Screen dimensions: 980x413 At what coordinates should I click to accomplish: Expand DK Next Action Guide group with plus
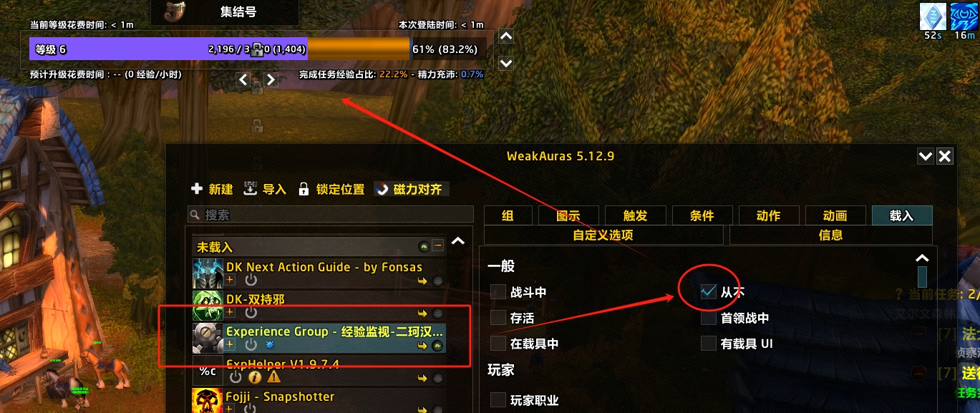[x=231, y=281]
